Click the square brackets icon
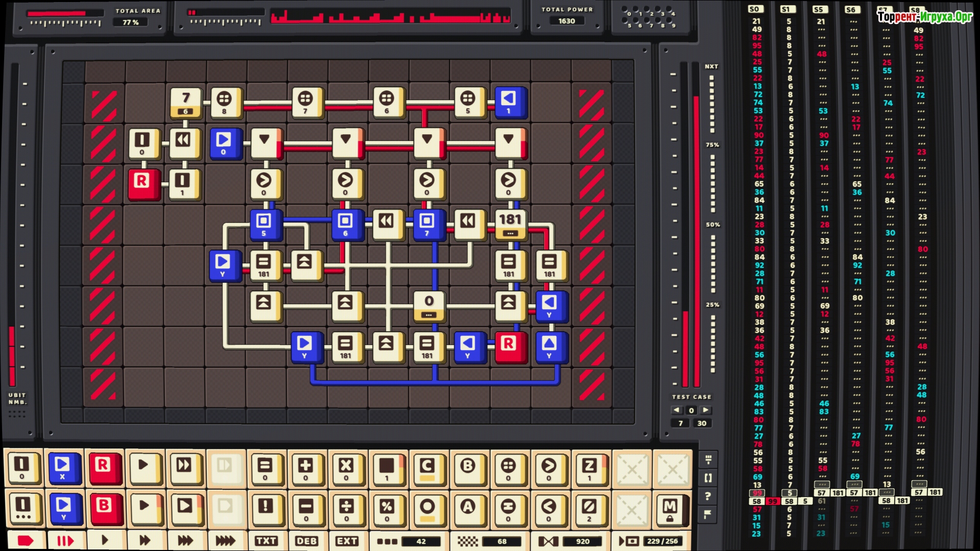This screenshot has width=980, height=551. pyautogui.click(x=708, y=478)
